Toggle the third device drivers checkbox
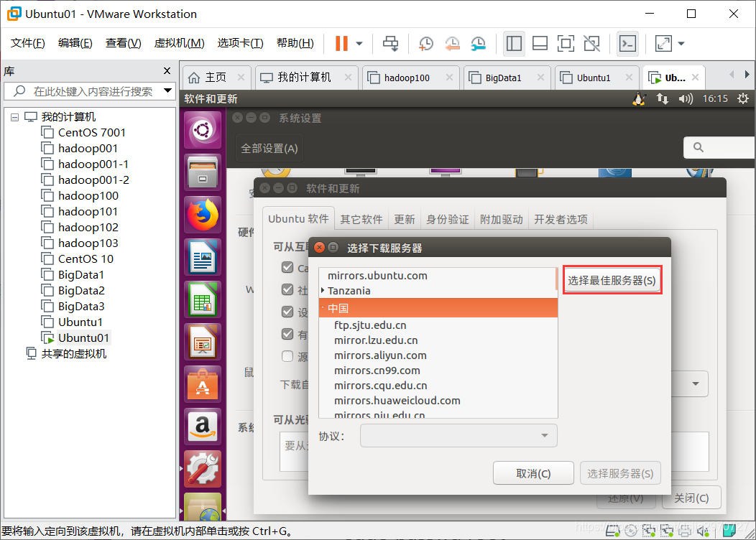Screen dimensions: 756x540 pos(287,312)
